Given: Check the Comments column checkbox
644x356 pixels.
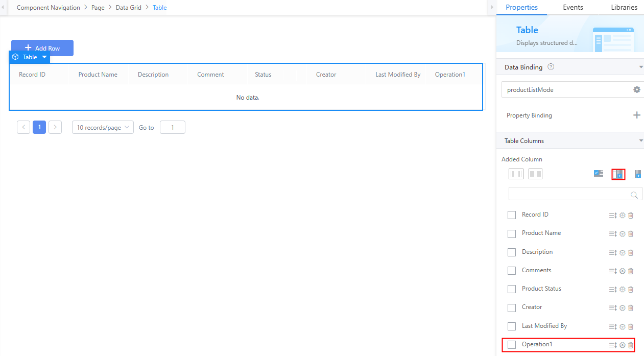Looking at the screenshot, I should (512, 271).
